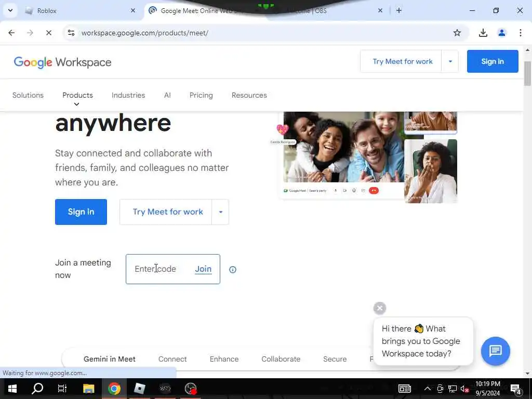Click the muted volume tray icon
532x399 pixels.
point(465,389)
